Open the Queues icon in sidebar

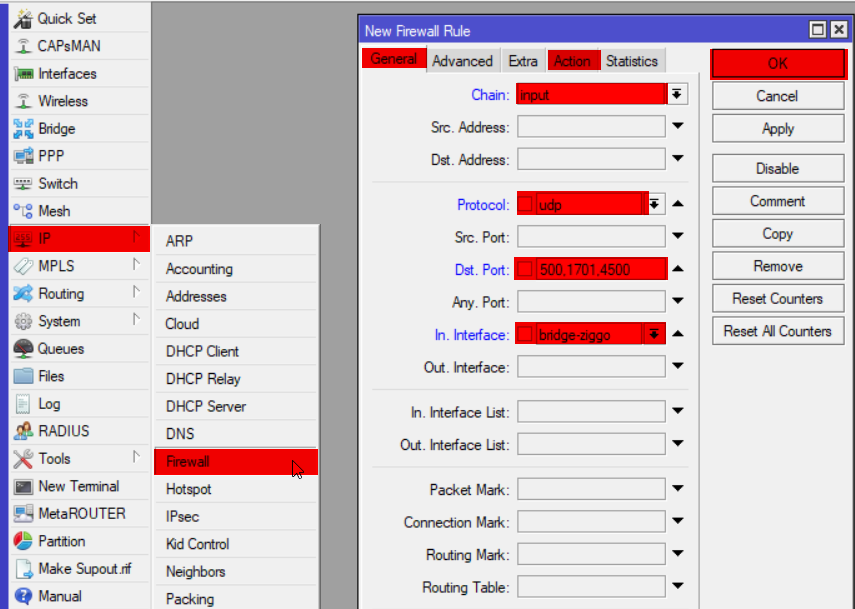pyautogui.click(x=23, y=349)
